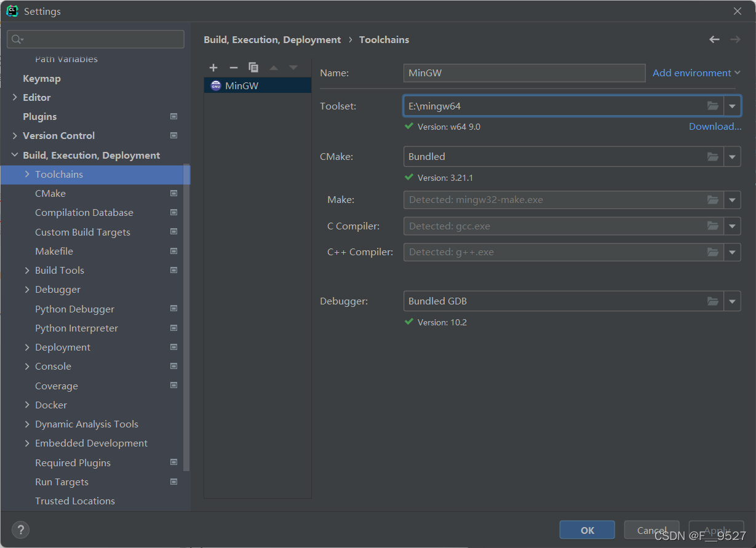Click the Settings search field
The height and width of the screenshot is (548, 756).
95,39
